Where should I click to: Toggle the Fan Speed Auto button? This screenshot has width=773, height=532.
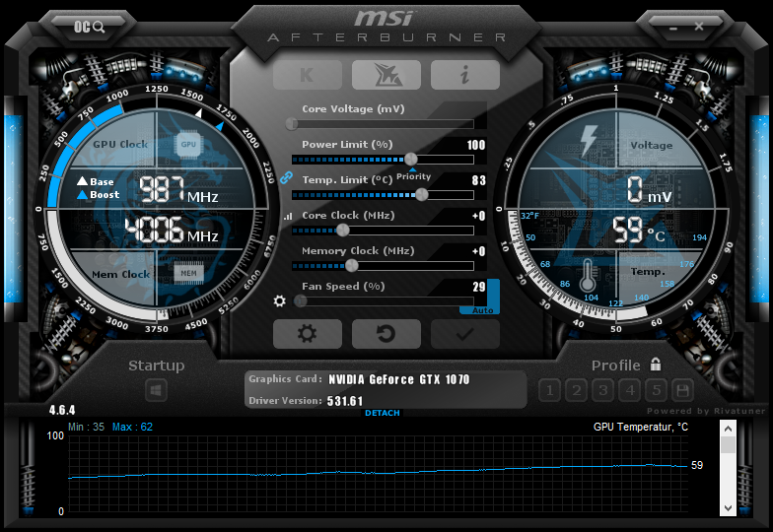481,309
